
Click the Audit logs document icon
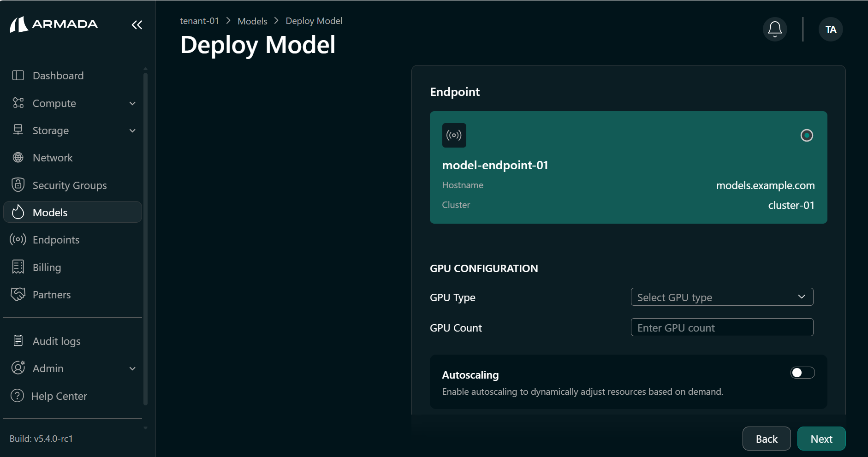pos(18,341)
